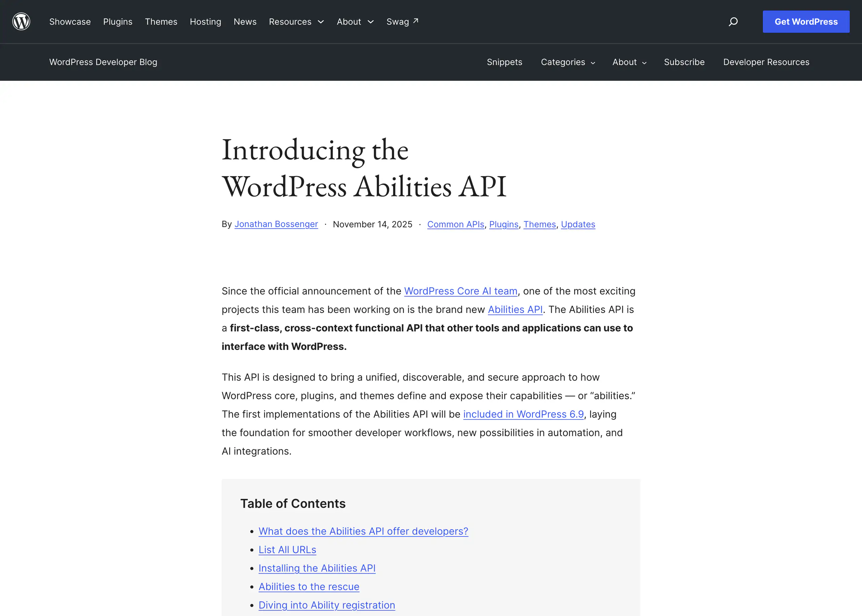This screenshot has height=616, width=862.
Task: Expand the blog About submenu chevron
Action: pos(644,63)
